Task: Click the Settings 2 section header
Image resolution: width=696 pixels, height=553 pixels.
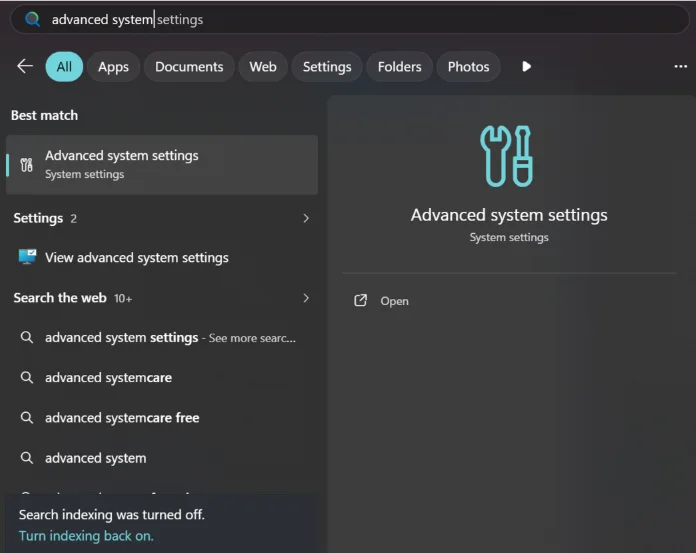Action: click(x=45, y=218)
